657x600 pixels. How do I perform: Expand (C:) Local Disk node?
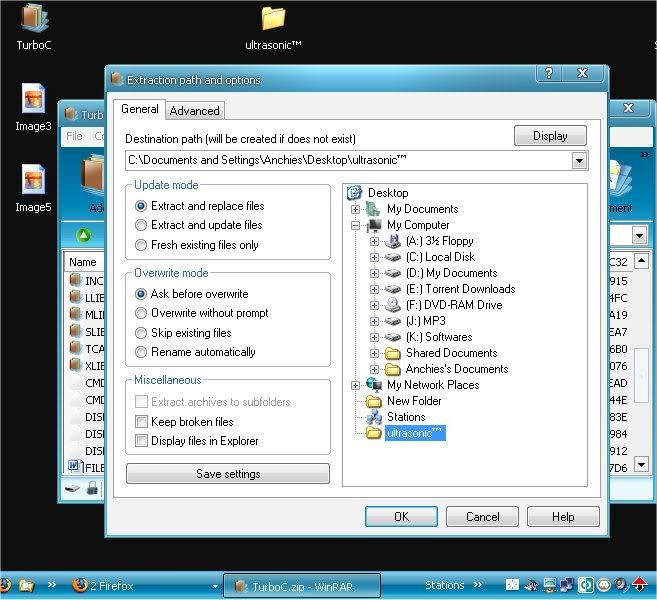(x=374, y=257)
